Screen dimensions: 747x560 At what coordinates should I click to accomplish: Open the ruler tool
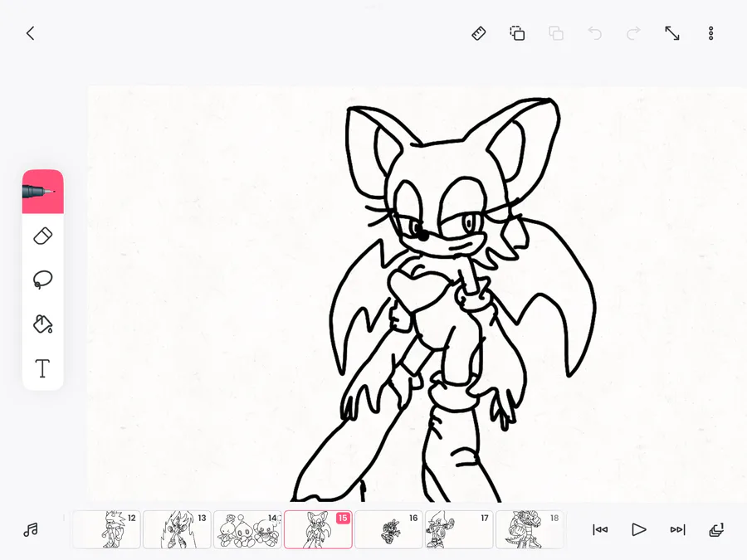479,33
